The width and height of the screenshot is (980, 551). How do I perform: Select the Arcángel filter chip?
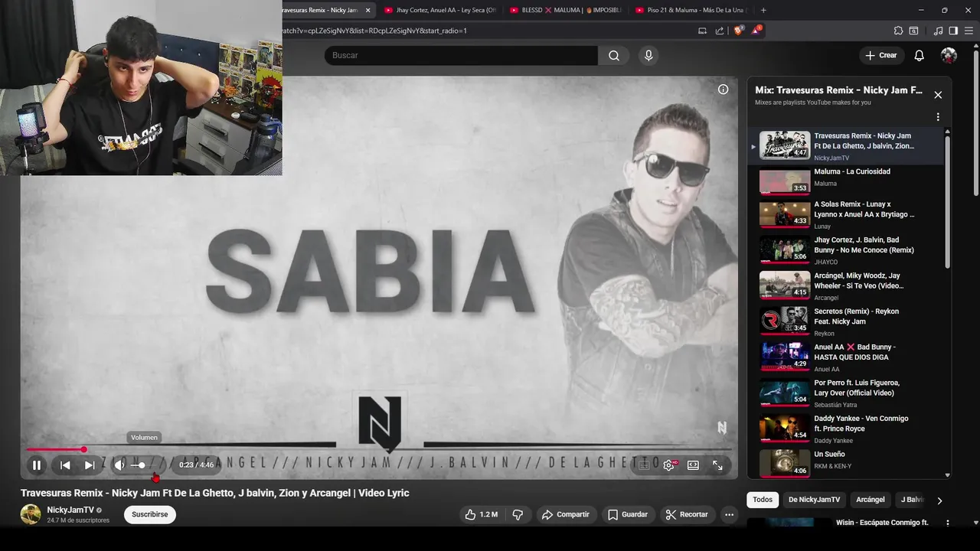[x=871, y=500]
